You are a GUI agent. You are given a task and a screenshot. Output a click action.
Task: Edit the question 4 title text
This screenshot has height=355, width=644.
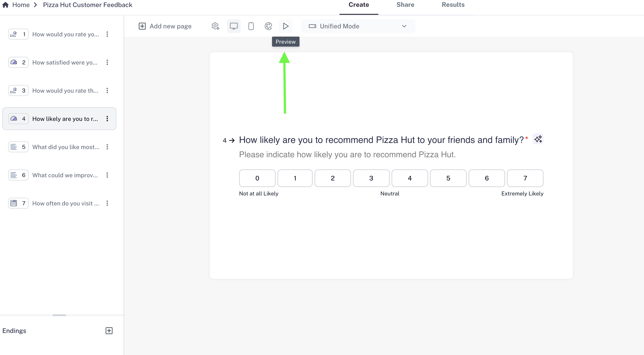(x=381, y=140)
